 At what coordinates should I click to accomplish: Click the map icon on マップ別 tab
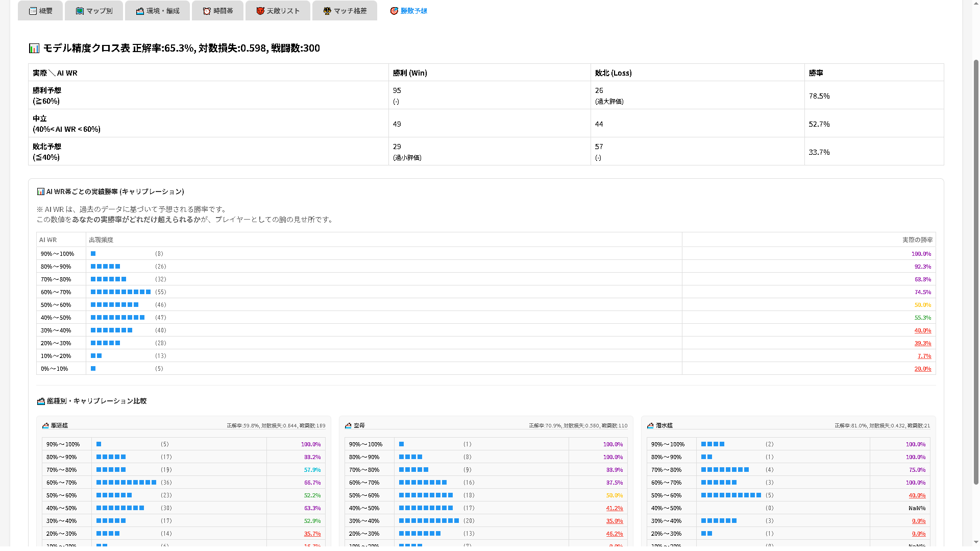(x=80, y=11)
